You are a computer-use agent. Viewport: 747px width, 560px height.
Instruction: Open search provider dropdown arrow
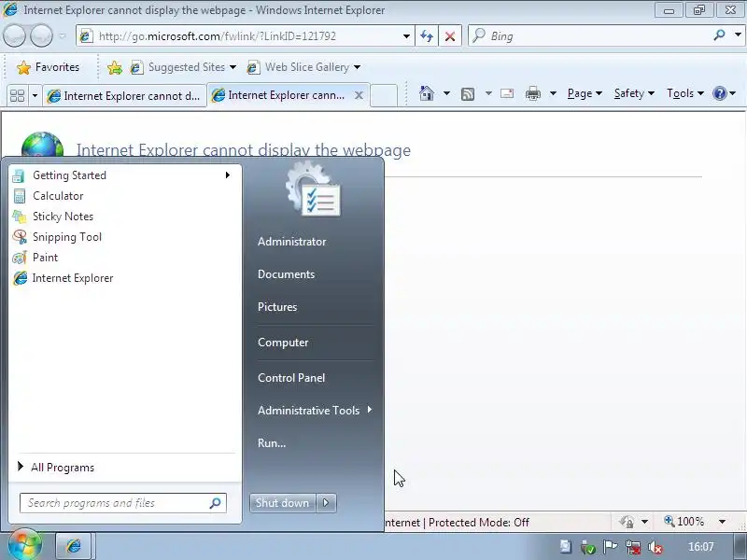click(x=738, y=35)
